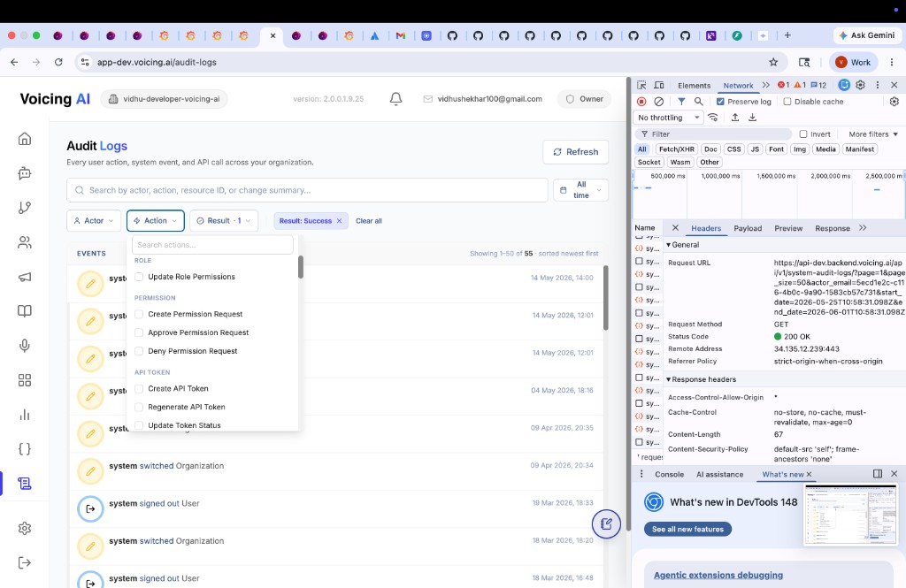906x588 pixels.
Task: Open the curly braces sidebar icon
Action: coord(24,449)
